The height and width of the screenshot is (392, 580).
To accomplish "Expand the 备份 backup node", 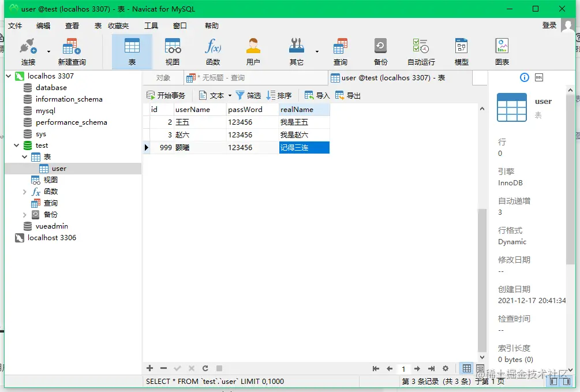I will click(25, 214).
